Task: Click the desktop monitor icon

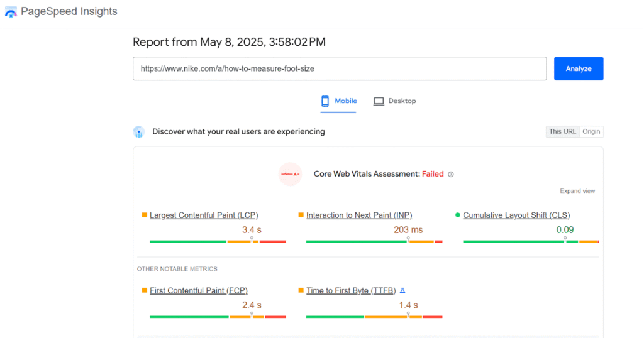Action: (379, 101)
